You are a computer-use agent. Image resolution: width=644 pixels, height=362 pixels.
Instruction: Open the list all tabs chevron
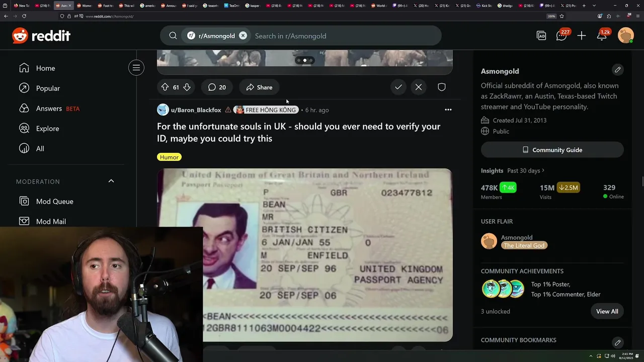[594, 6]
